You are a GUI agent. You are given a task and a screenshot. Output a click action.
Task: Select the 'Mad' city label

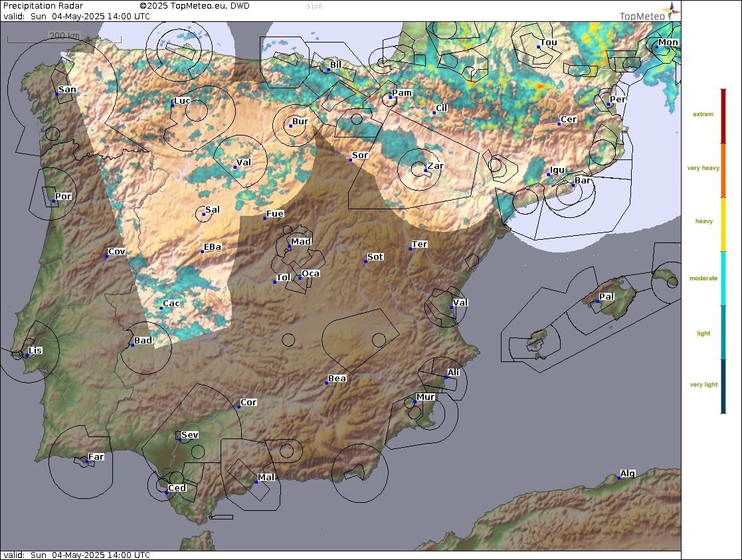click(x=300, y=241)
